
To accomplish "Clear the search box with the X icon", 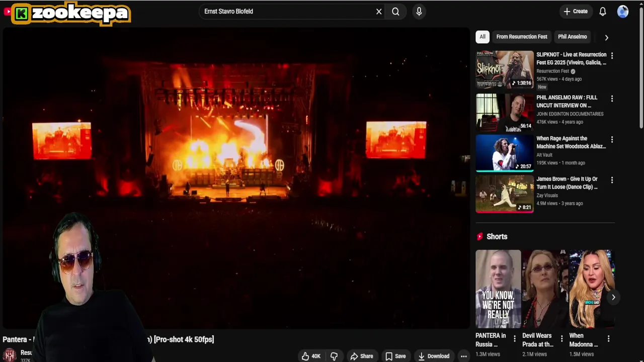I will point(379,12).
